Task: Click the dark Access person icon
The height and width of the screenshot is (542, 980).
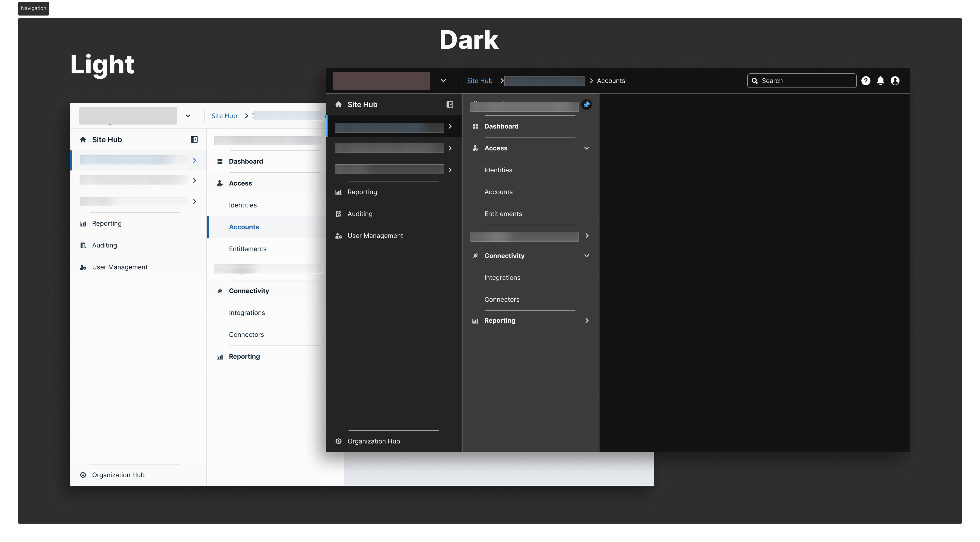Action: point(475,148)
